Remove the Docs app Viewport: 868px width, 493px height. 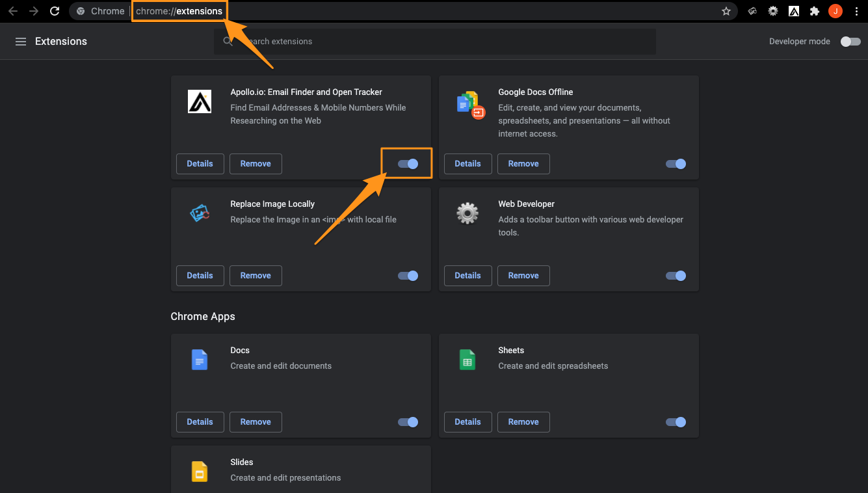[256, 422]
